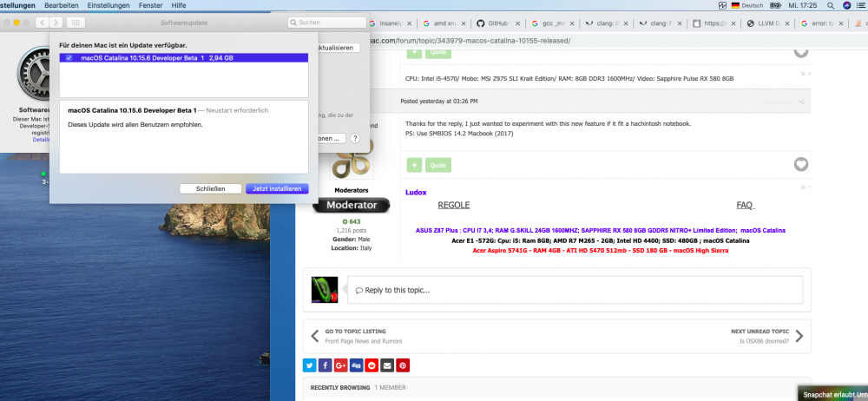868x401 pixels.
Task: Click the Suchen search field
Action: tap(327, 23)
